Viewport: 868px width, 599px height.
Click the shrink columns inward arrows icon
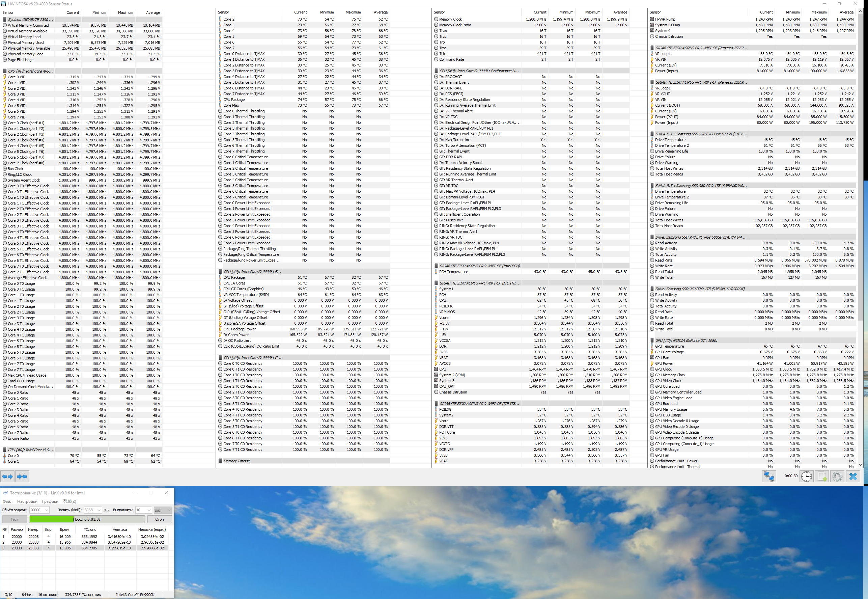(x=22, y=476)
